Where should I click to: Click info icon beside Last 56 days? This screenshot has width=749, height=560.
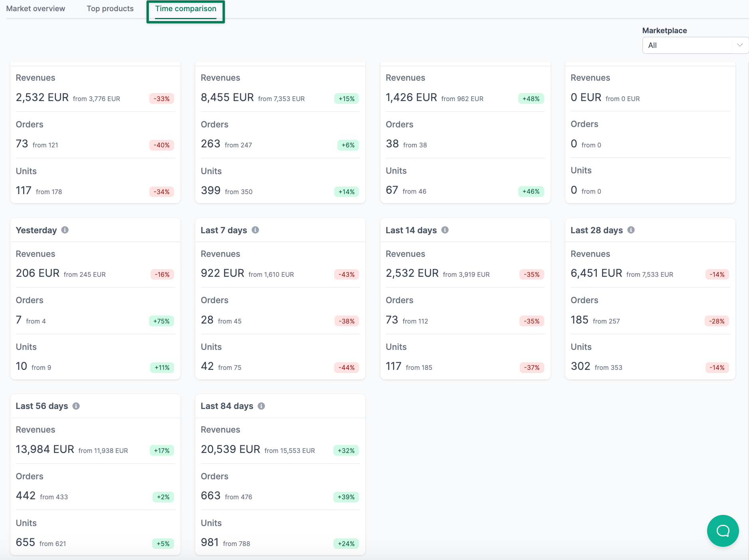(x=76, y=406)
